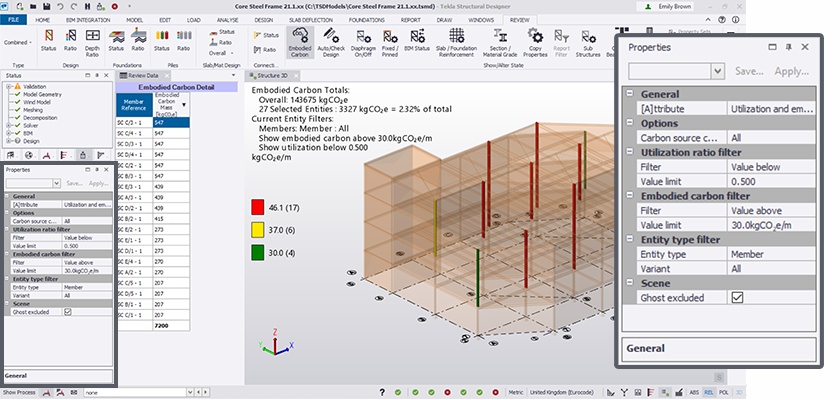Screen dimensions: 840x400
Task: Open the Embodied Carbon Mass column sort arrow
Action: (x=185, y=105)
